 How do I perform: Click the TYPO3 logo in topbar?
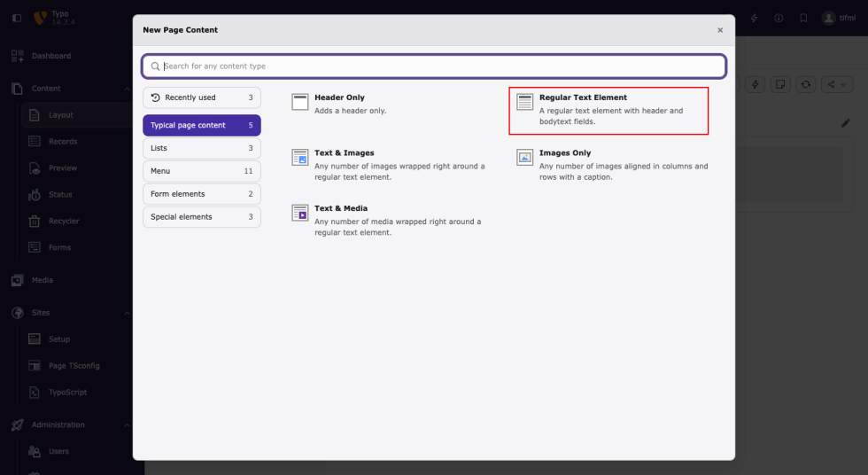40,18
